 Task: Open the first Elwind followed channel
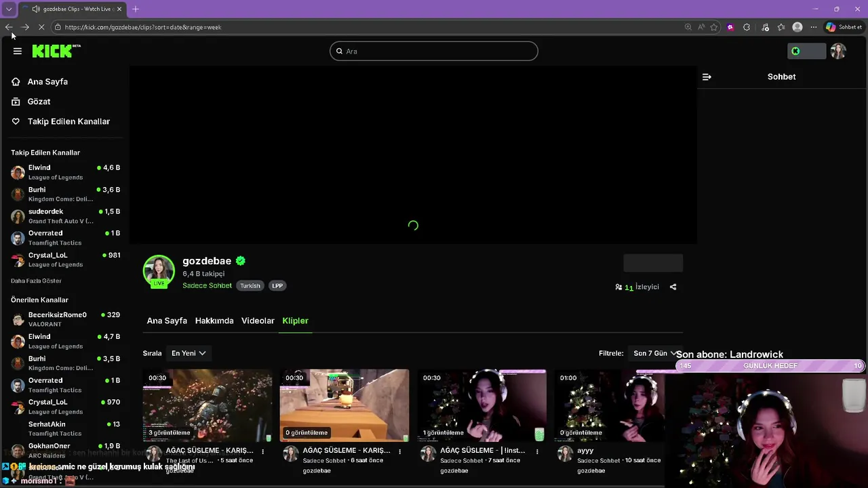pyautogui.click(x=66, y=172)
